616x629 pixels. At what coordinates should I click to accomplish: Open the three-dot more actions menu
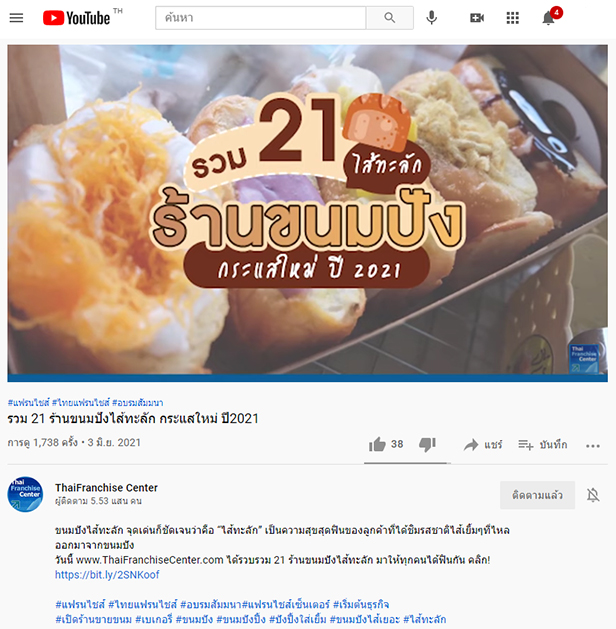[x=593, y=445]
